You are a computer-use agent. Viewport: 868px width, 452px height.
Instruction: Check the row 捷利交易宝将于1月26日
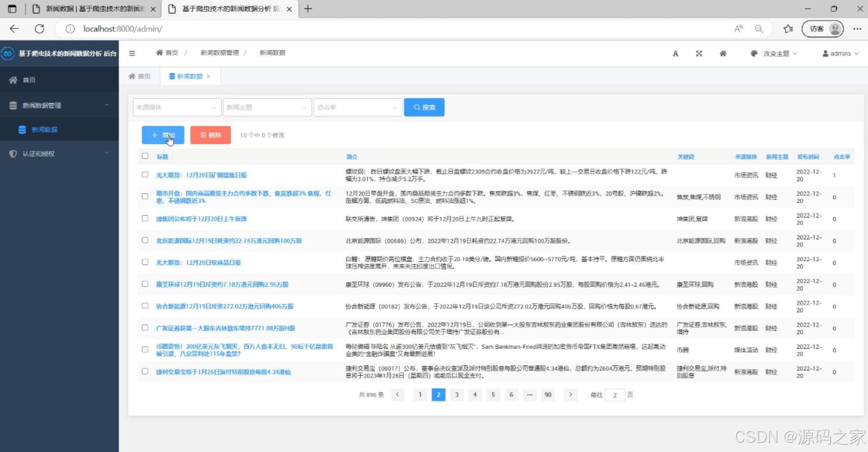(x=145, y=372)
